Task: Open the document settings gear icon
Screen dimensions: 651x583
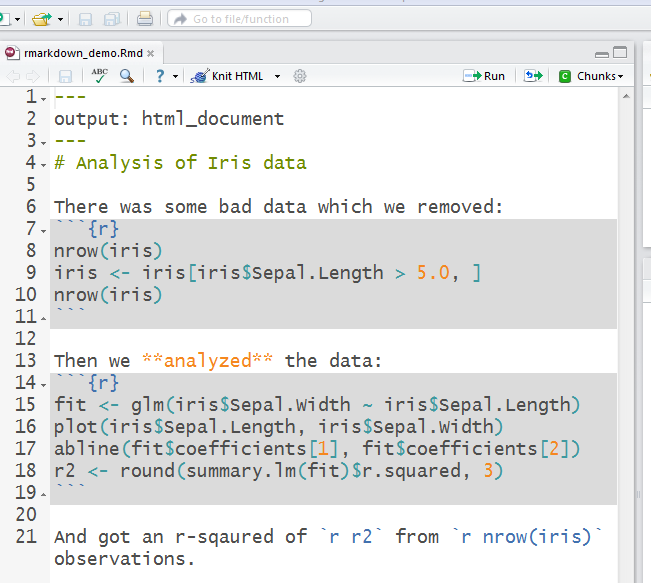Action: (299, 76)
